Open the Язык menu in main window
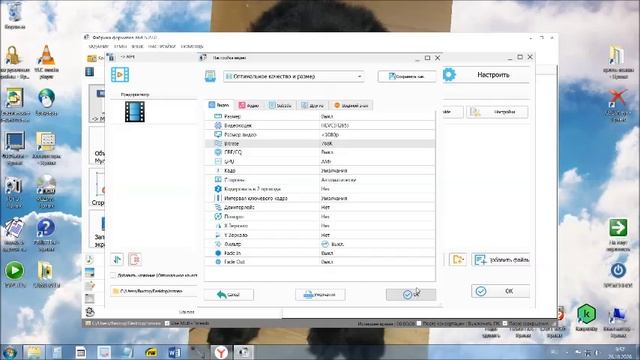 pos(137,46)
